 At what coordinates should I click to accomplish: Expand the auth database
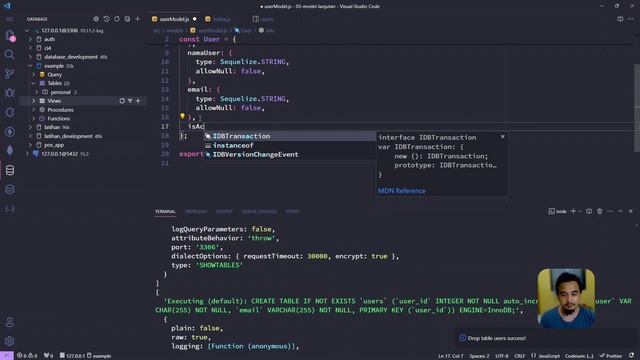[x=30, y=40]
